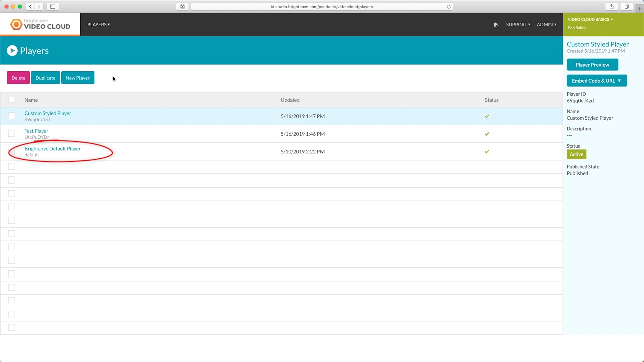Open the Custom Styled Player link in list
The height and width of the screenshot is (362, 644).
click(x=48, y=113)
